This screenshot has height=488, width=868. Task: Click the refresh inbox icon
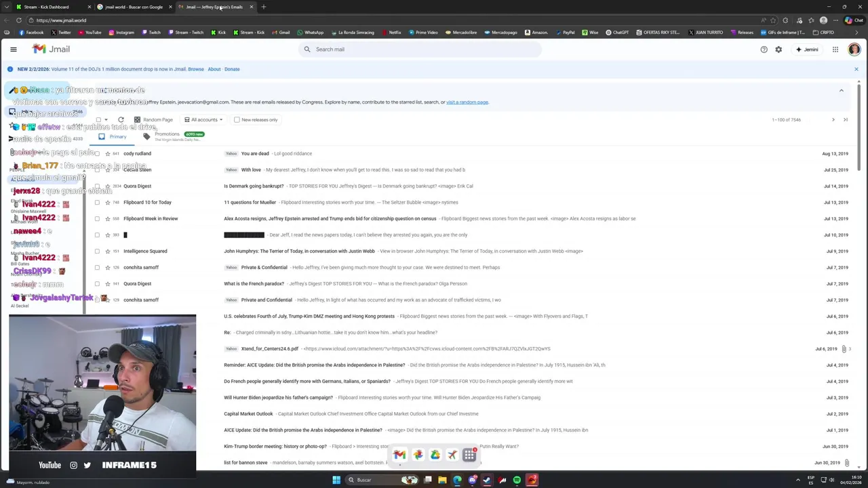point(121,120)
